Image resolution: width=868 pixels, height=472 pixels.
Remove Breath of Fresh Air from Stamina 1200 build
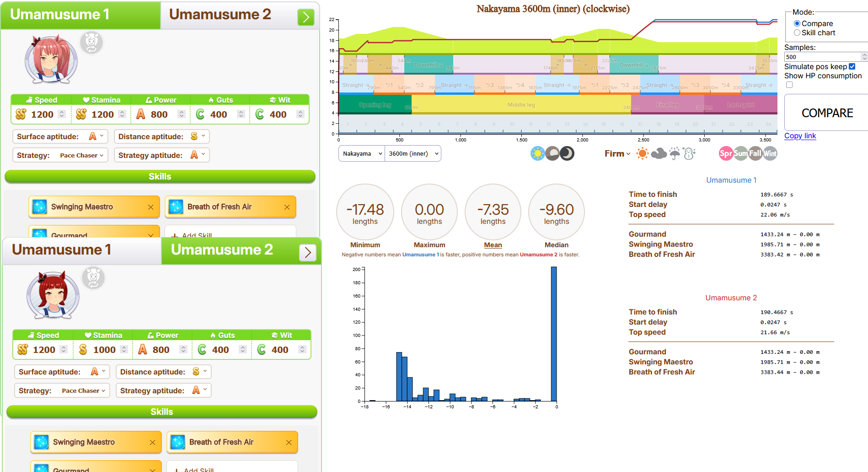287,207
